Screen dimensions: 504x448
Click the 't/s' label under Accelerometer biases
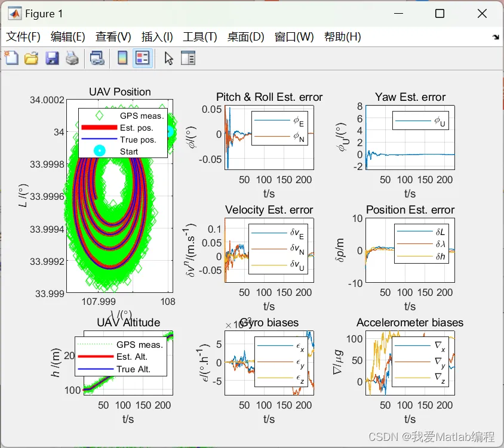[410, 419]
